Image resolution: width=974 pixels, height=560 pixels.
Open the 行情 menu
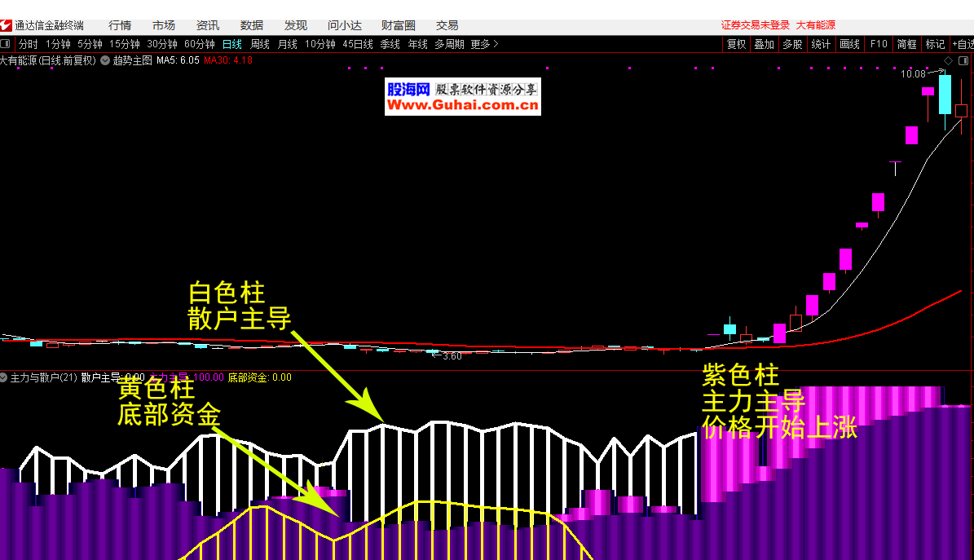(120, 25)
